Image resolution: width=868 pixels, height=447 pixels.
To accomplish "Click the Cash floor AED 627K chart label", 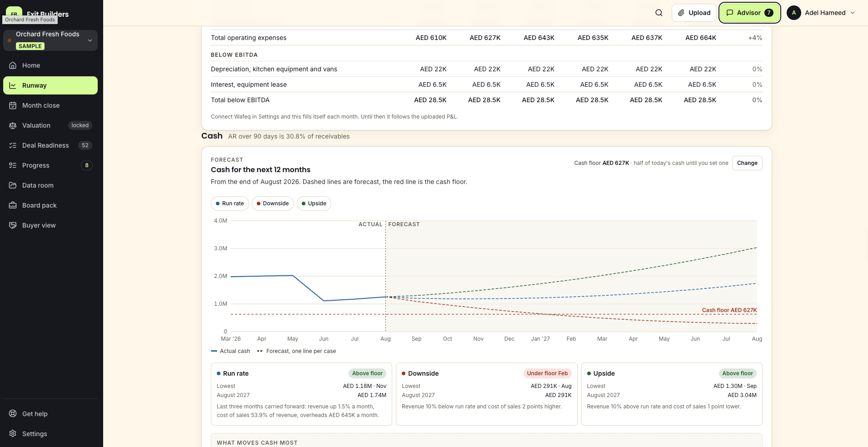I will (x=729, y=310).
